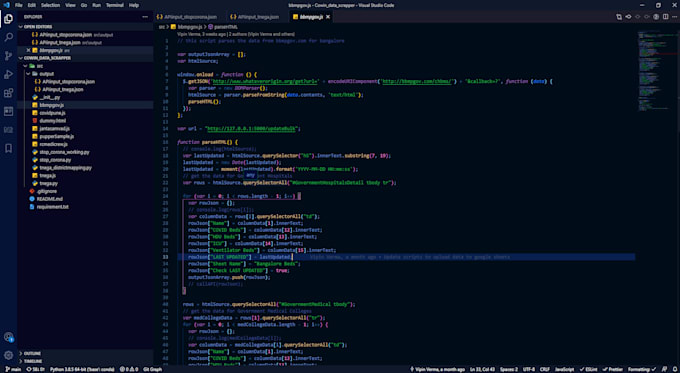Toggle Formatting in the status bar
680x373 pixels.
tap(642, 370)
